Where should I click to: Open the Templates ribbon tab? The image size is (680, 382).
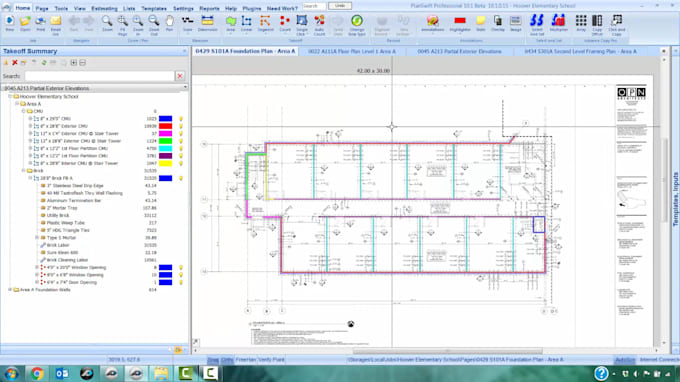click(154, 8)
